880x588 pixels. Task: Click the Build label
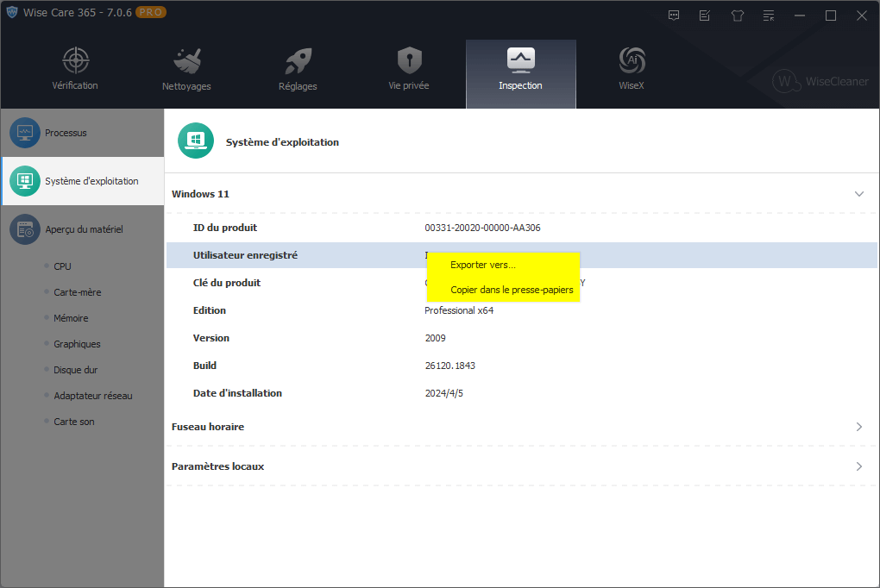click(204, 366)
